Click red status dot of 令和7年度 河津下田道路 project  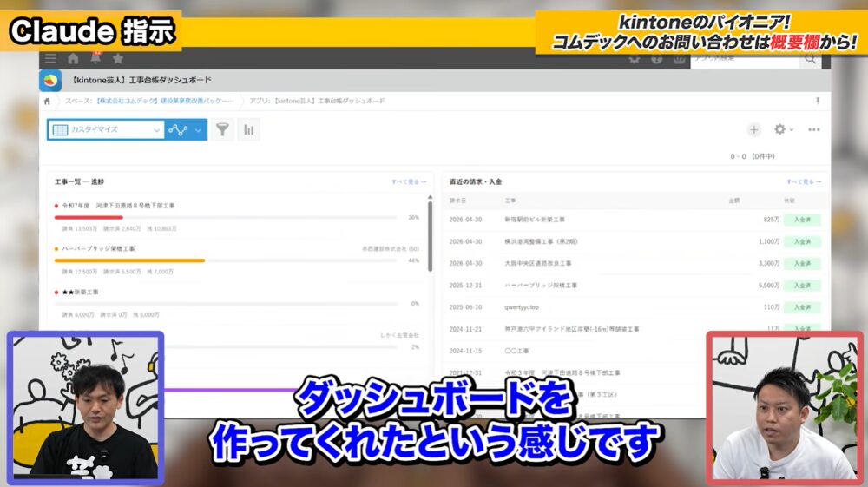(56, 206)
